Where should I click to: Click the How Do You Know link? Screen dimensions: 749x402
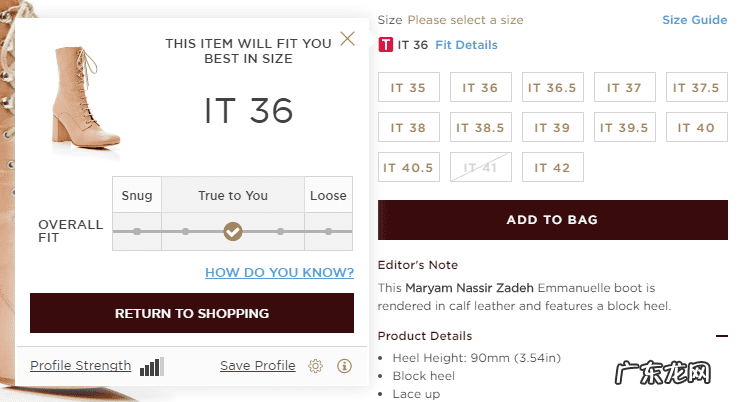279,272
